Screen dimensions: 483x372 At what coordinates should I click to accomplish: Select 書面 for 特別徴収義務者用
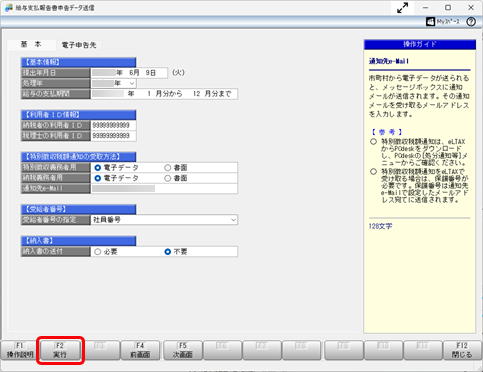(167, 168)
